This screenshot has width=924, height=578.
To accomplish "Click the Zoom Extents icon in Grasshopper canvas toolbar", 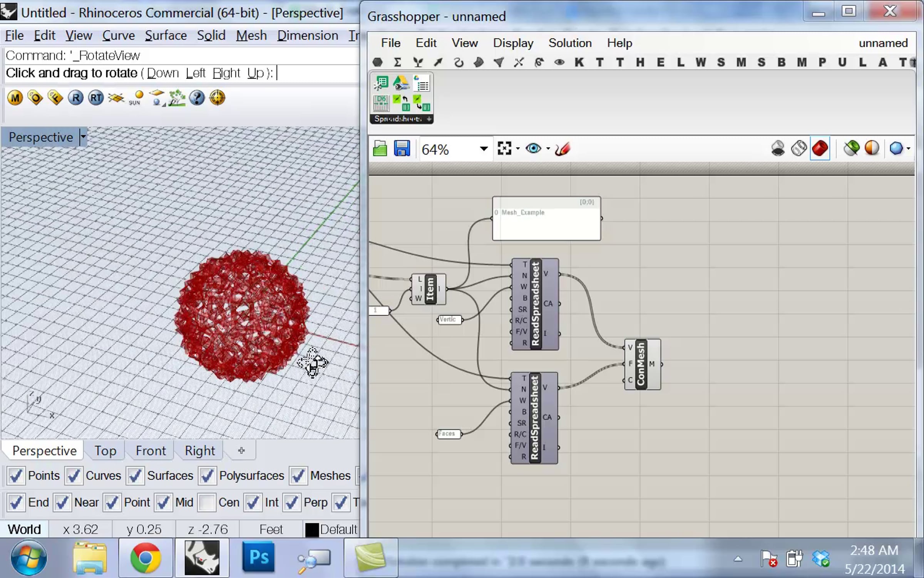I will click(504, 148).
